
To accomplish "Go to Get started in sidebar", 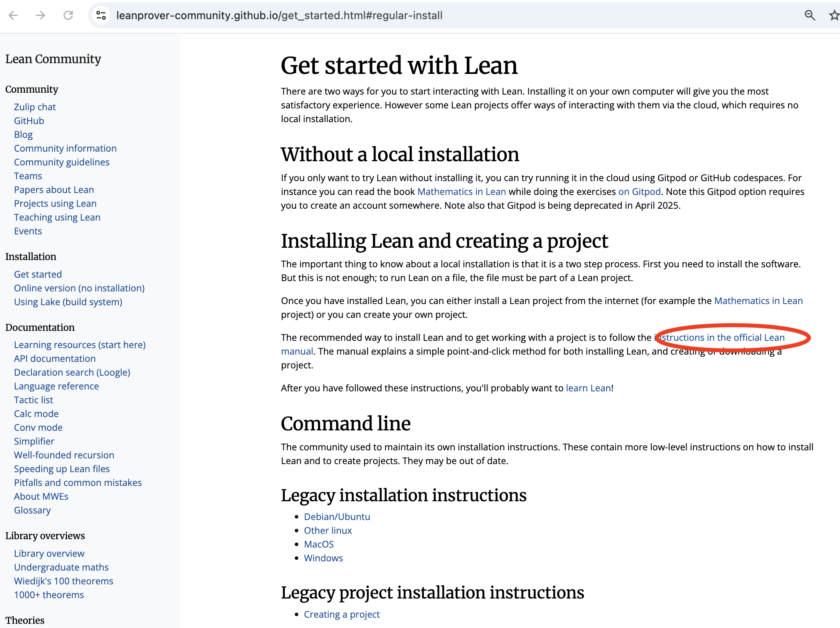I will 38,274.
